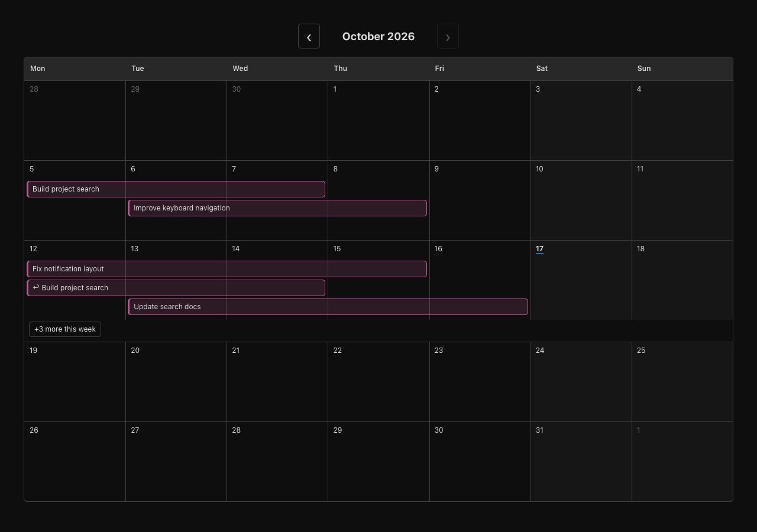Viewport: 757px width, 532px height.
Task: Select October 26 date number
Action: point(34,430)
